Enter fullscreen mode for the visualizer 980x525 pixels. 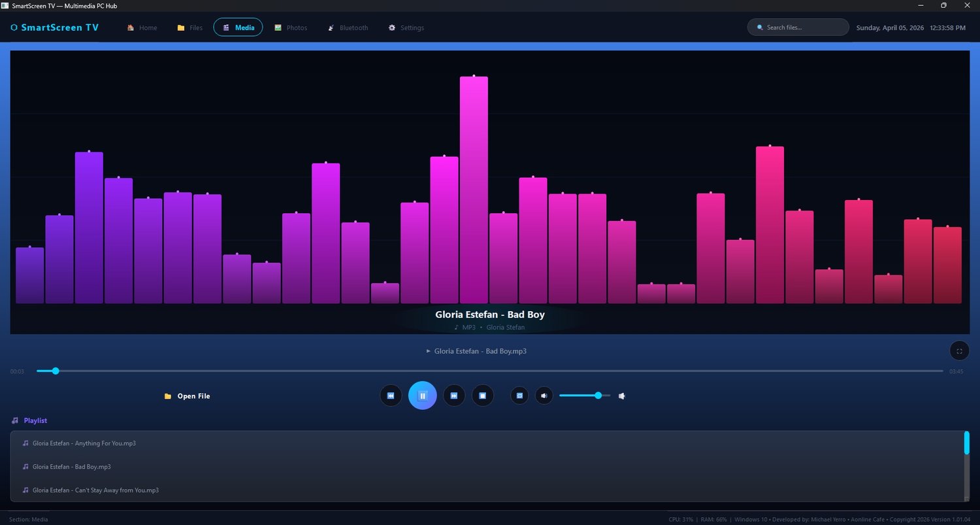959,351
